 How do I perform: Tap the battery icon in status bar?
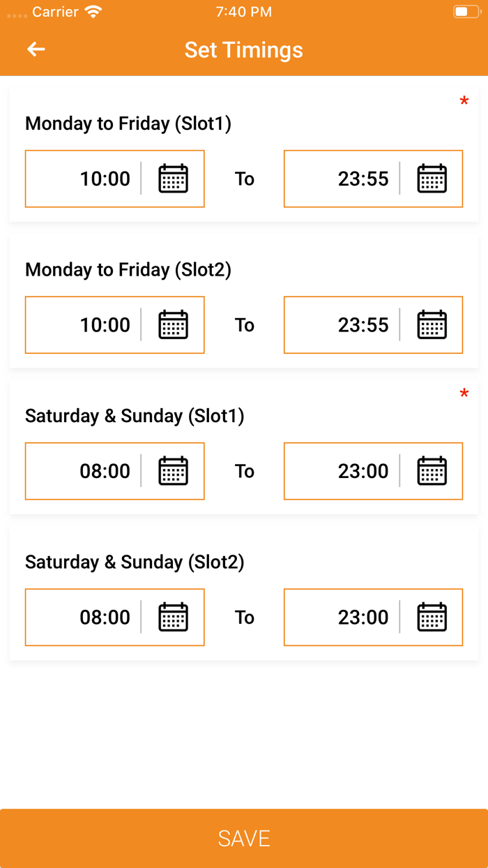[465, 11]
